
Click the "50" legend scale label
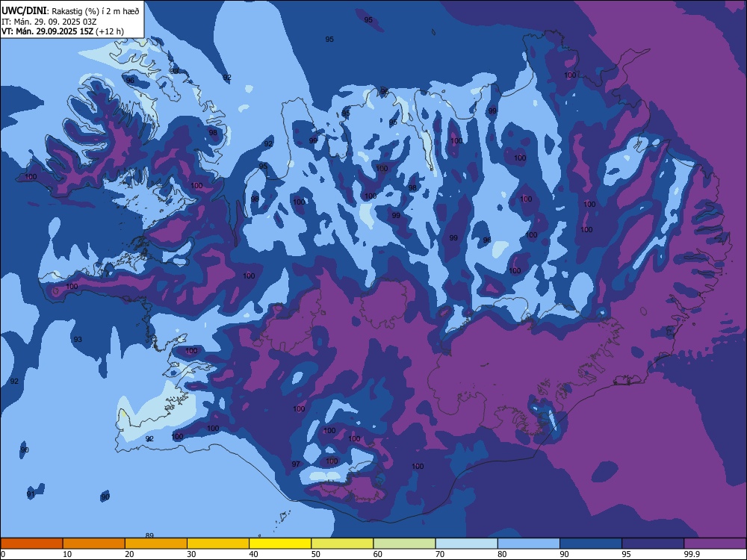click(316, 554)
